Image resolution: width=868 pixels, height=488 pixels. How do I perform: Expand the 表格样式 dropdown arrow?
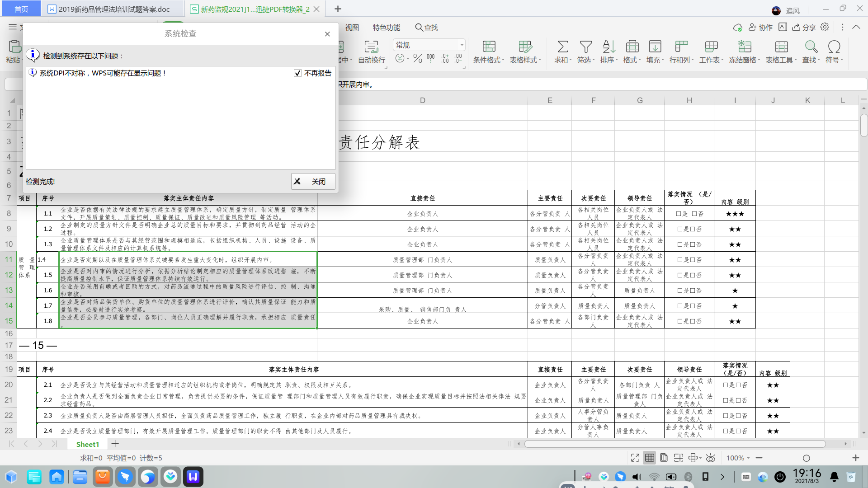pos(540,60)
